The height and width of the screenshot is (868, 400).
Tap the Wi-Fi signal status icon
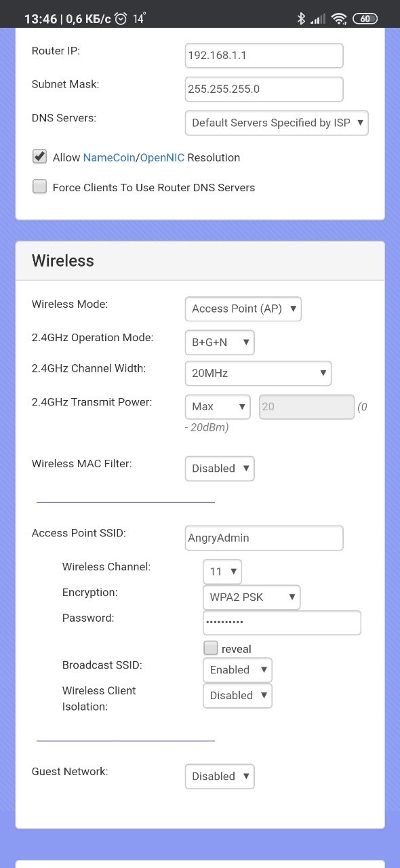tap(339, 19)
